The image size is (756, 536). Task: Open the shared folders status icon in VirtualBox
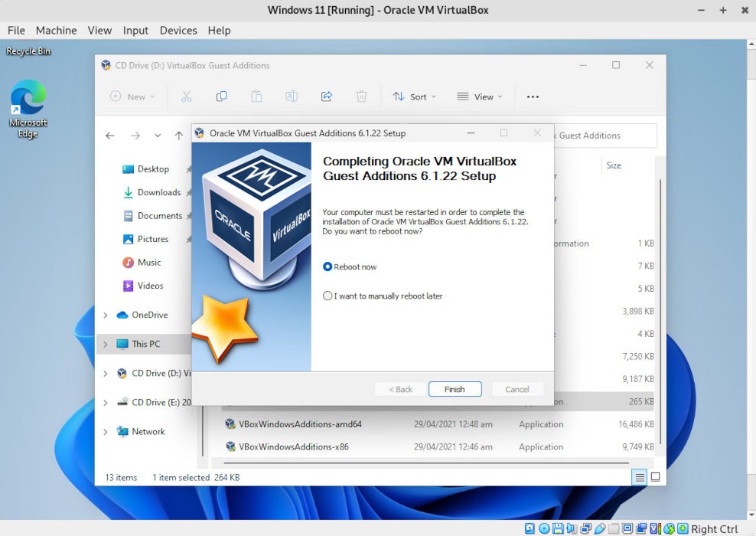coord(611,528)
